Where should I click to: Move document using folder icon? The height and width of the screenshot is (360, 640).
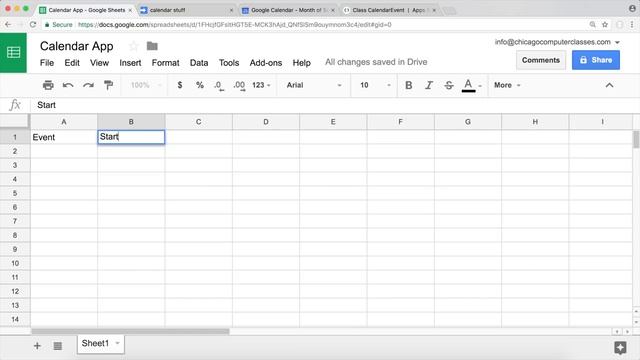[x=152, y=46]
